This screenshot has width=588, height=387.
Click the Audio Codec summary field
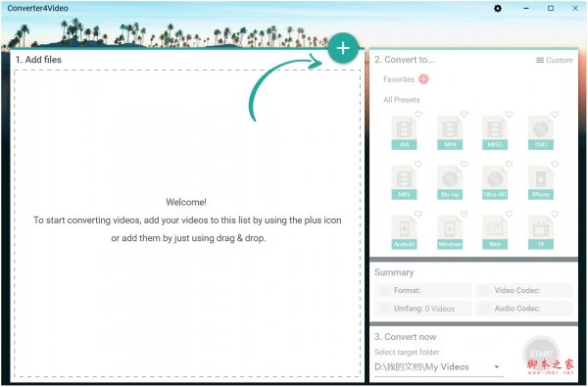click(x=524, y=309)
